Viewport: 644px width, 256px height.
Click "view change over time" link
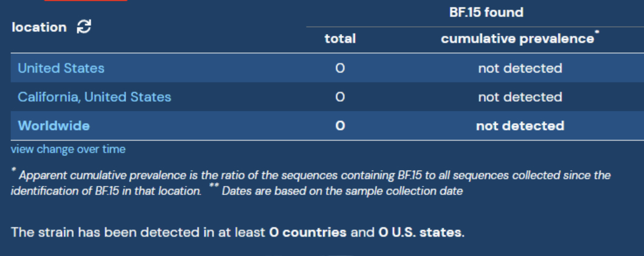click(x=68, y=149)
